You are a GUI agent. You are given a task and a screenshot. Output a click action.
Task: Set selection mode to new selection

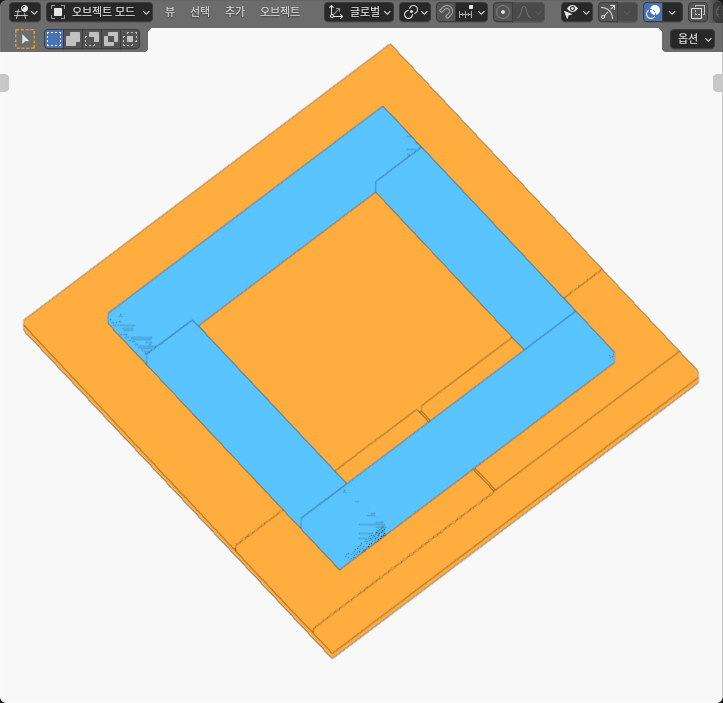tap(54, 39)
